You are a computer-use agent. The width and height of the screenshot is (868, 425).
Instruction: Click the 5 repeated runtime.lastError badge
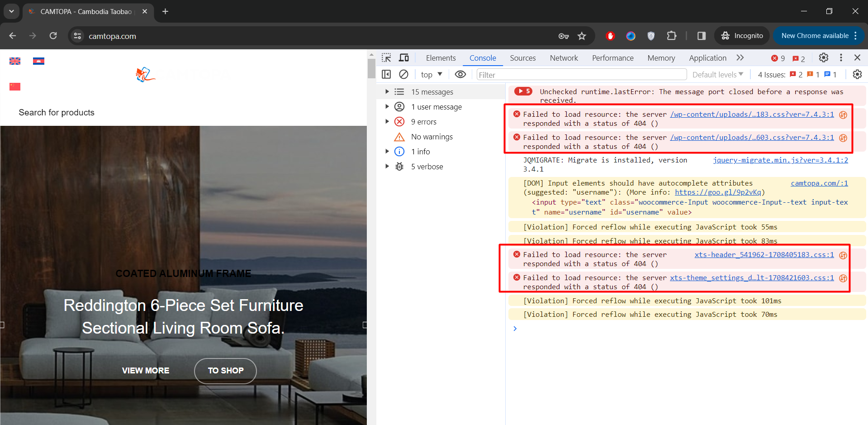click(x=523, y=91)
